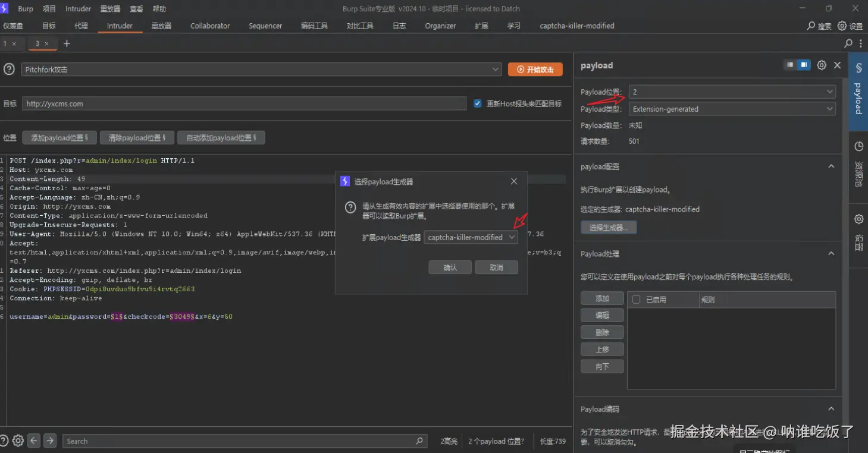The width and height of the screenshot is (868, 453).
Task: Open the search magnifier icon in the top bar
Action: pyautogui.click(x=811, y=26)
